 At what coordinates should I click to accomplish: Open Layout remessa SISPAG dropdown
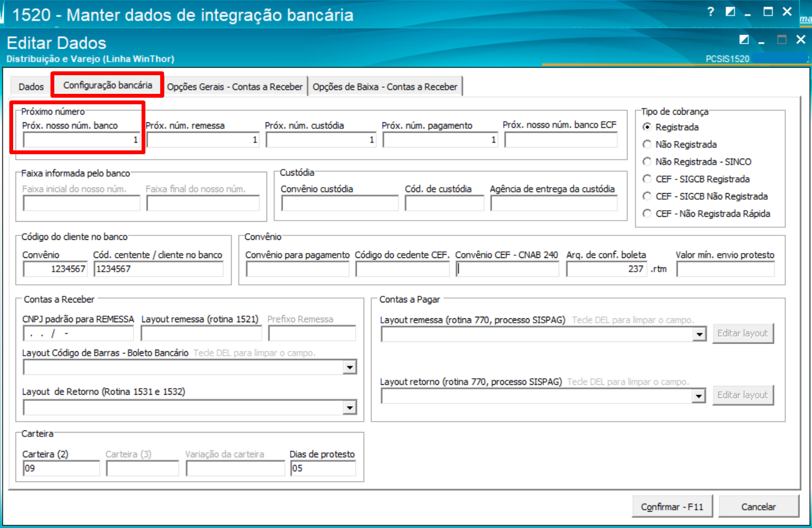coord(699,334)
